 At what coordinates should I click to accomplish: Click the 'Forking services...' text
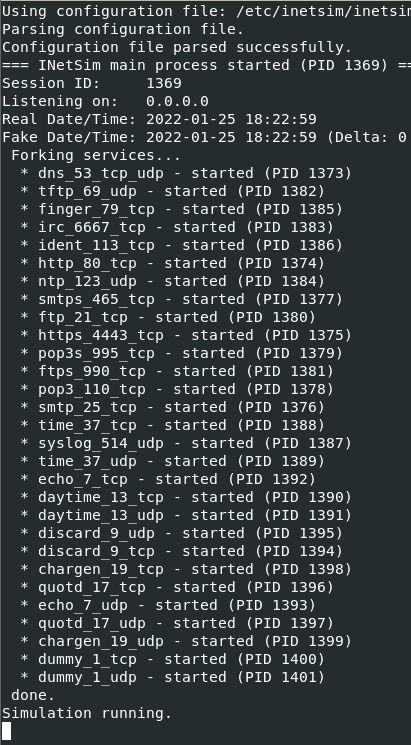click(96, 155)
